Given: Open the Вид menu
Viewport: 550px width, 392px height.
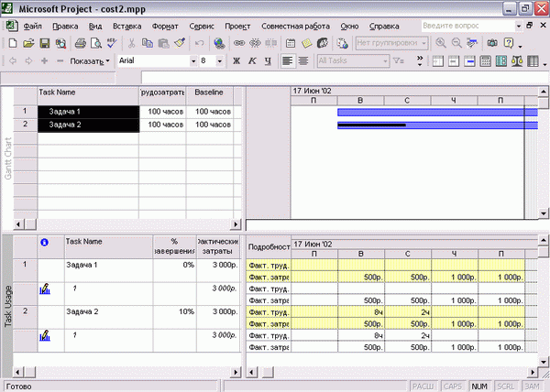Looking at the screenshot, I should pos(95,27).
